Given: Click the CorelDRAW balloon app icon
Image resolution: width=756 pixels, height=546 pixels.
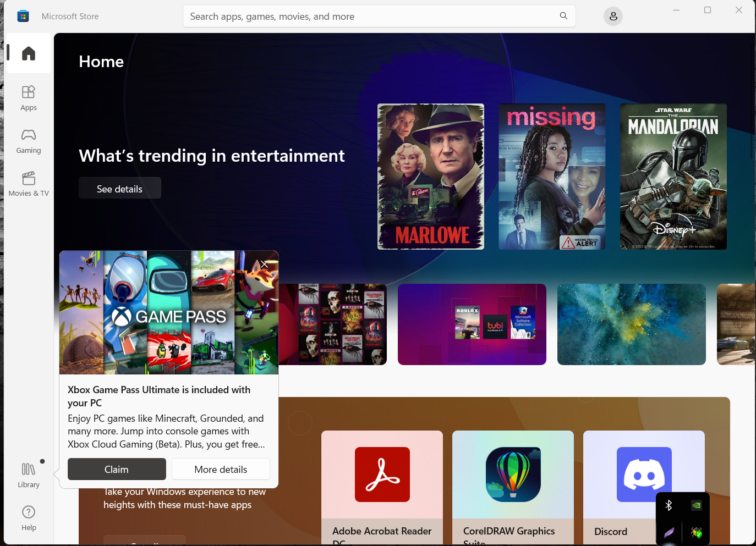Looking at the screenshot, I should [x=513, y=475].
